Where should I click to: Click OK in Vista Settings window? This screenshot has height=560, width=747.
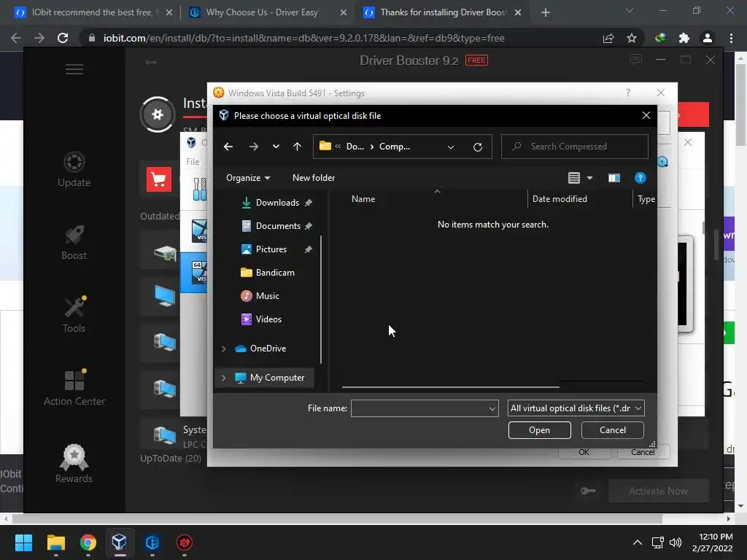[x=584, y=452]
